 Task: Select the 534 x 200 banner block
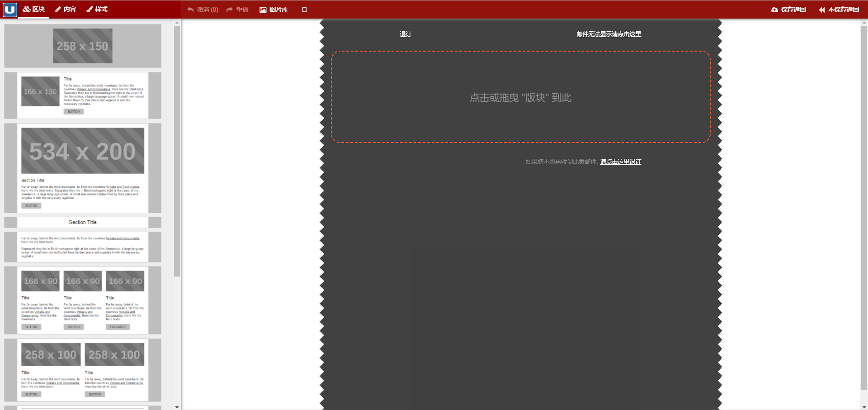point(83,168)
